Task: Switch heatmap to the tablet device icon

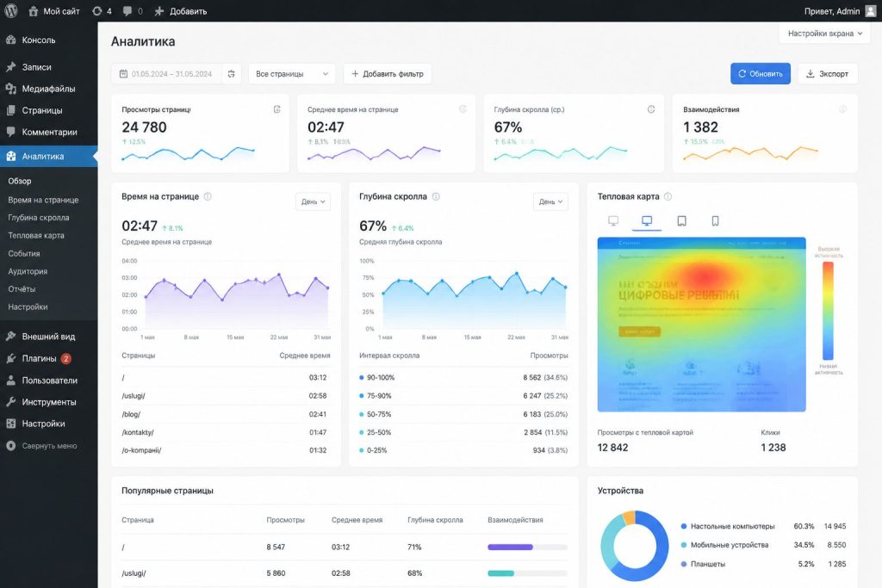Action: 681,221
